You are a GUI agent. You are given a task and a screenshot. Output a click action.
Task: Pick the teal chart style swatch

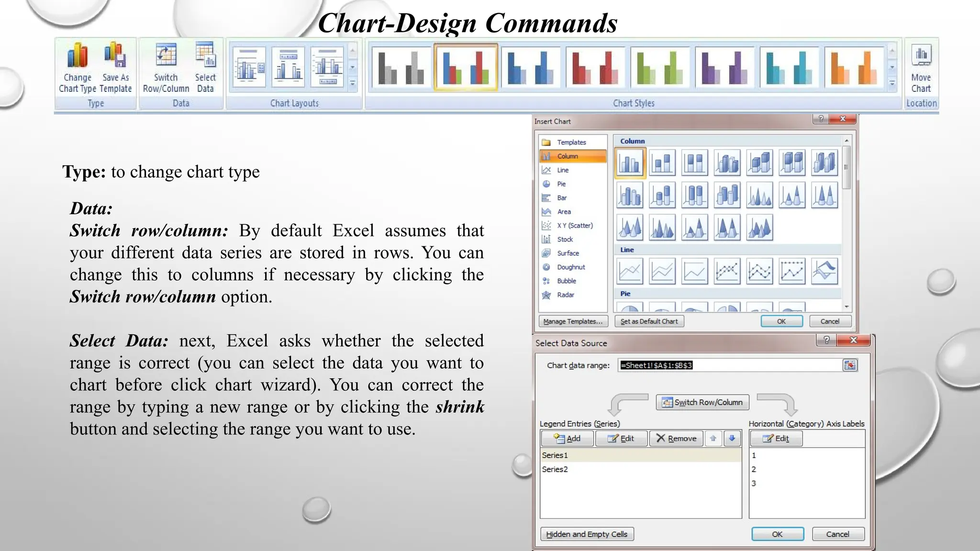tap(789, 67)
